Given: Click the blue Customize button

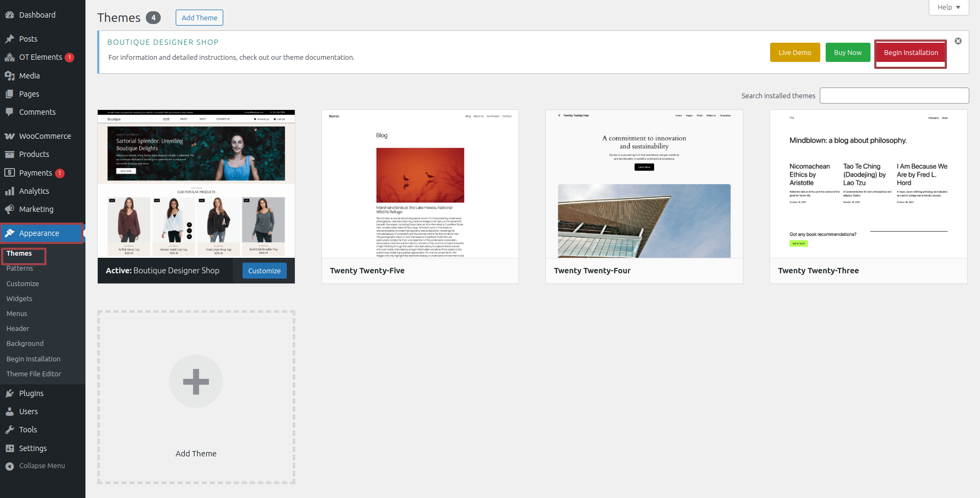Looking at the screenshot, I should click(264, 271).
